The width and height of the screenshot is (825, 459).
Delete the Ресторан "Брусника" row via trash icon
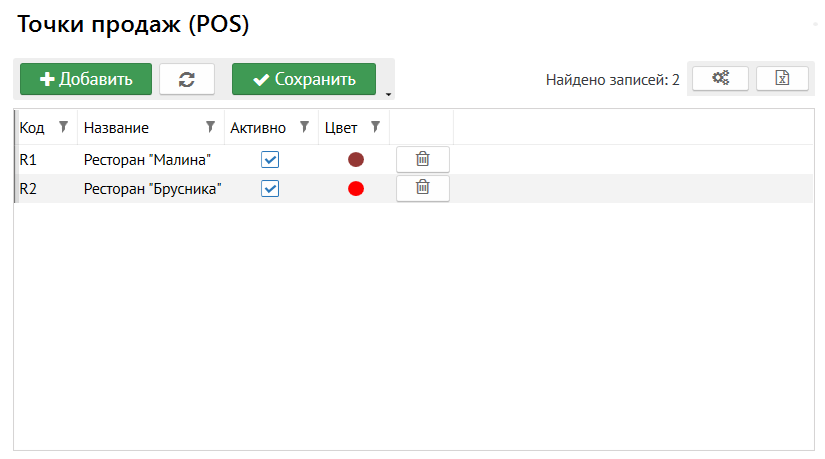pos(422,188)
